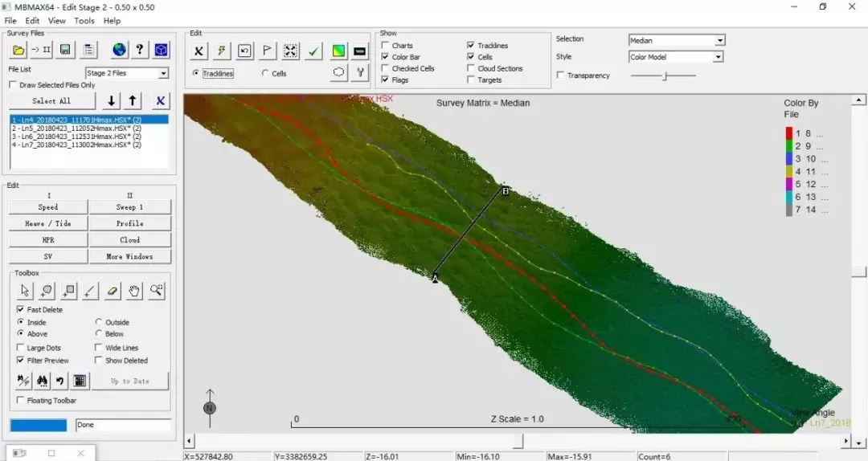Click the arrow-to-Stage II icon
Image resolution: width=868 pixels, height=461 pixels.
(41, 50)
